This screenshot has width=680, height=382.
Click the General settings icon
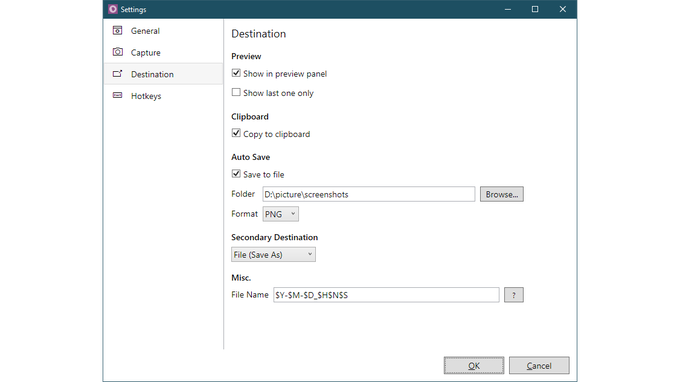pyautogui.click(x=117, y=30)
